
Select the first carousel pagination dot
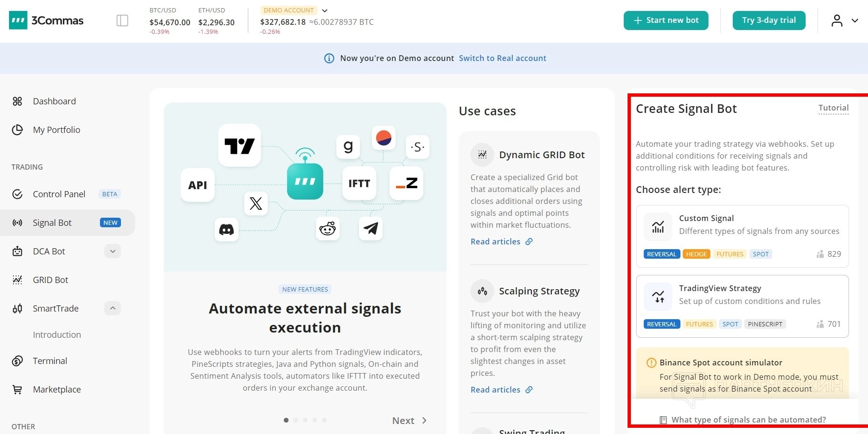286,420
